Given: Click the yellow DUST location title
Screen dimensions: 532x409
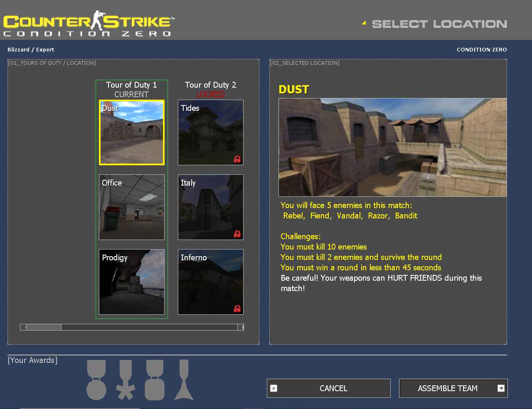Looking at the screenshot, I should pos(294,90).
